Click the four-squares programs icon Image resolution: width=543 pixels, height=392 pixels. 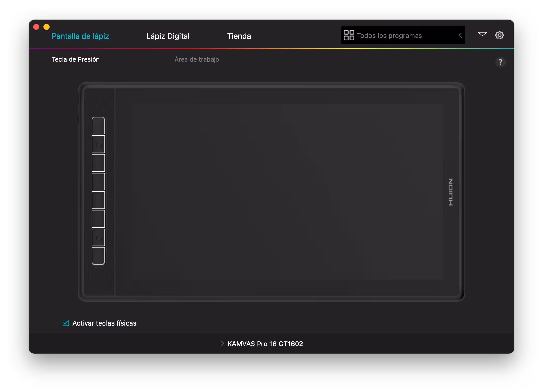coord(349,35)
